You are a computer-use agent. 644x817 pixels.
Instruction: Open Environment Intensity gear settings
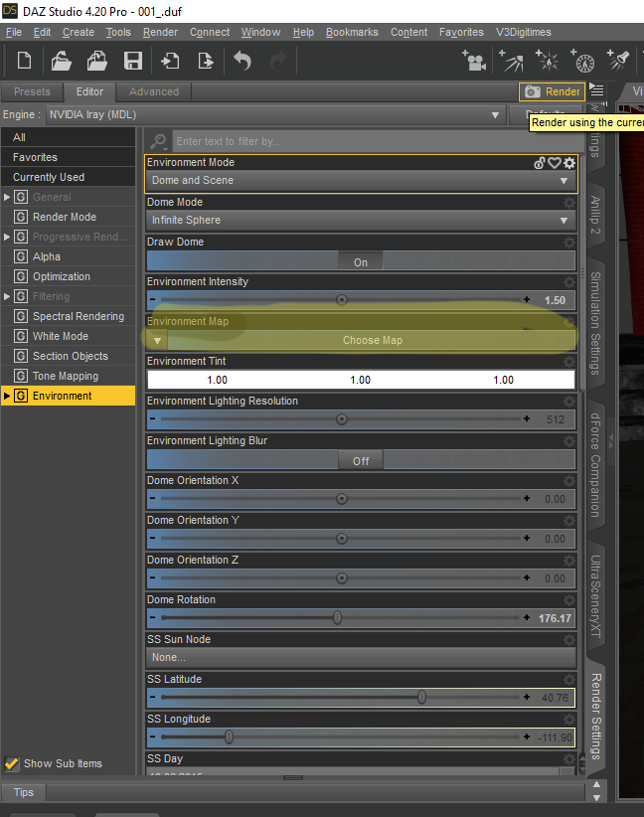tap(569, 282)
